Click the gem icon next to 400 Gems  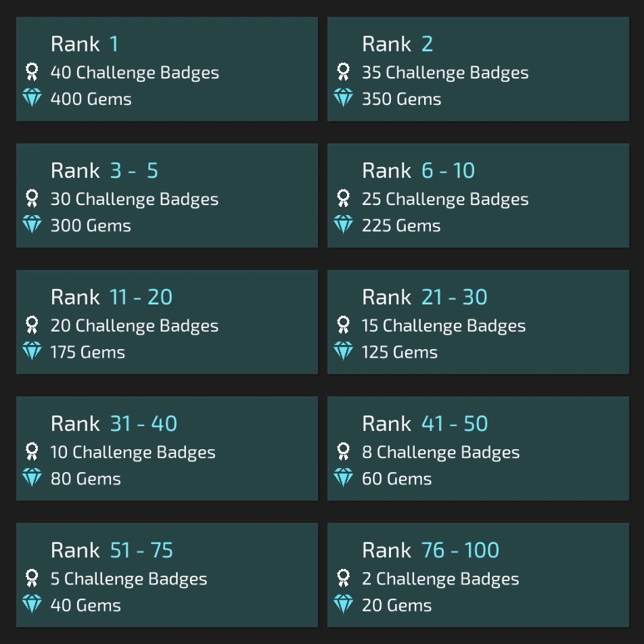click(x=32, y=98)
